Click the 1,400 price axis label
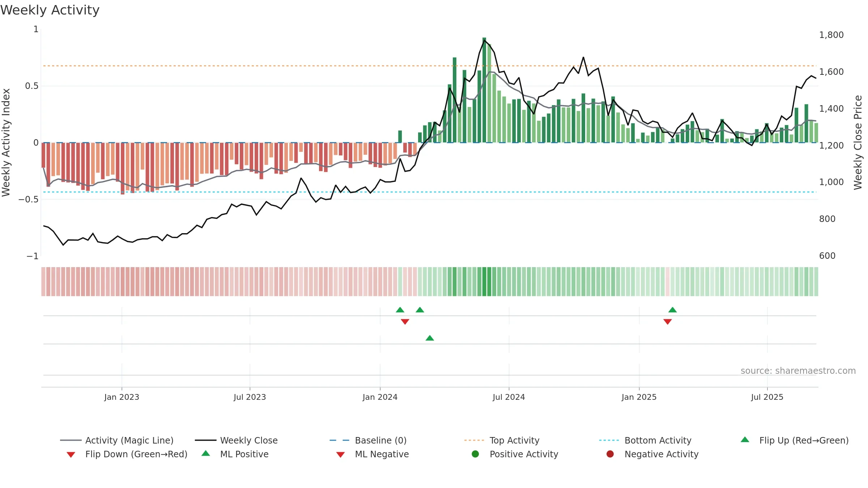Viewport: 868px width, 488px height. pos(831,109)
